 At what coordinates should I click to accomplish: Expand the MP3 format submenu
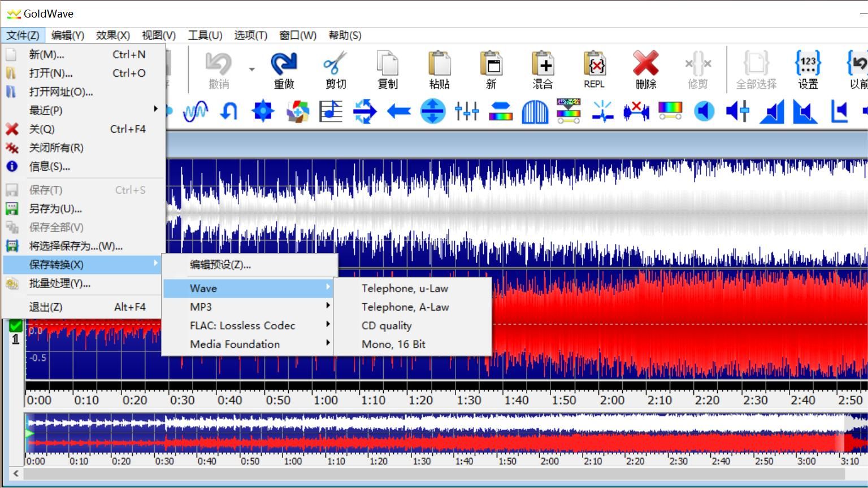coord(249,307)
